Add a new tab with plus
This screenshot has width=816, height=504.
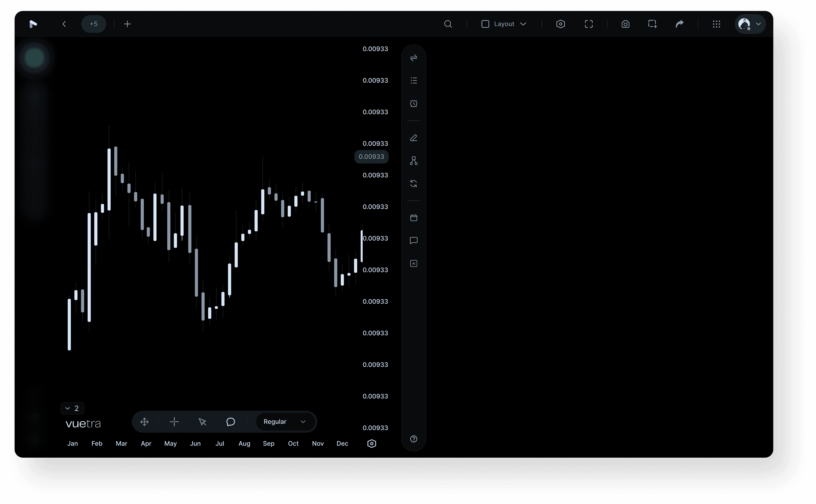tap(127, 24)
